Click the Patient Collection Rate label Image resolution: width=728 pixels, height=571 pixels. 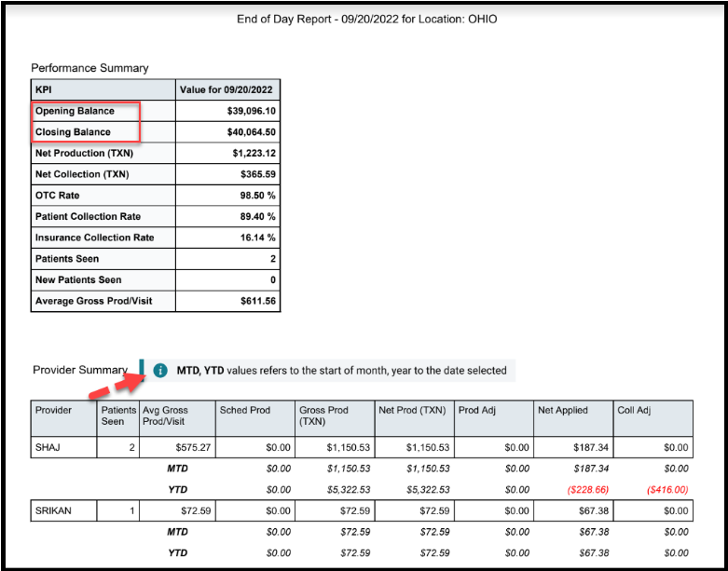coord(88,217)
